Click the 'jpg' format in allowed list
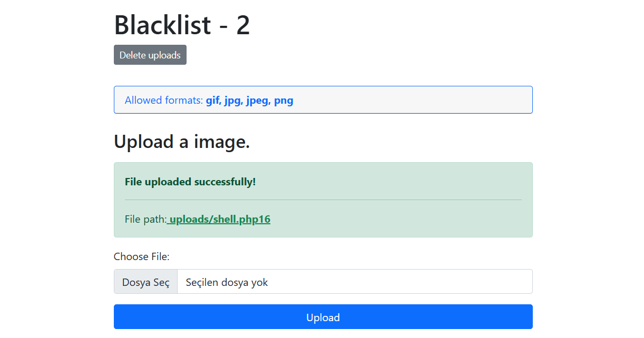Viewport: 644px width, 338px height. (232, 101)
